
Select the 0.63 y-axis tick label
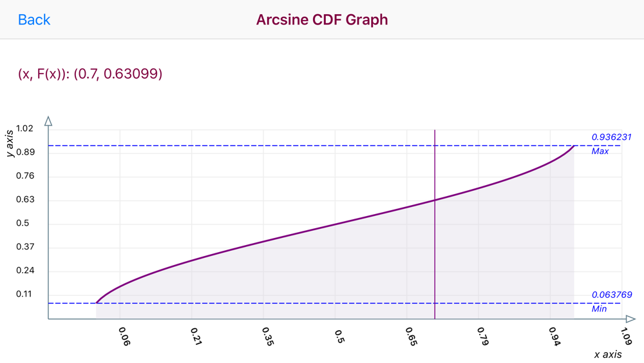point(25,199)
